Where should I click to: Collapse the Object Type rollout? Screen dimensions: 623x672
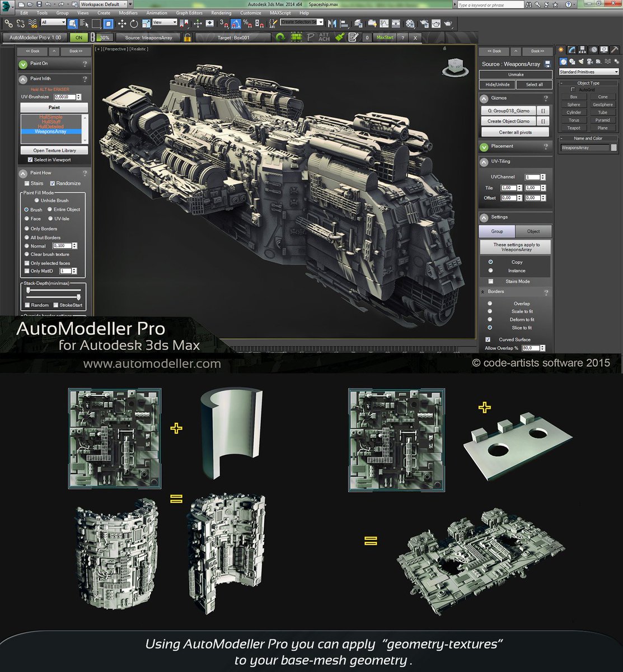pos(561,83)
